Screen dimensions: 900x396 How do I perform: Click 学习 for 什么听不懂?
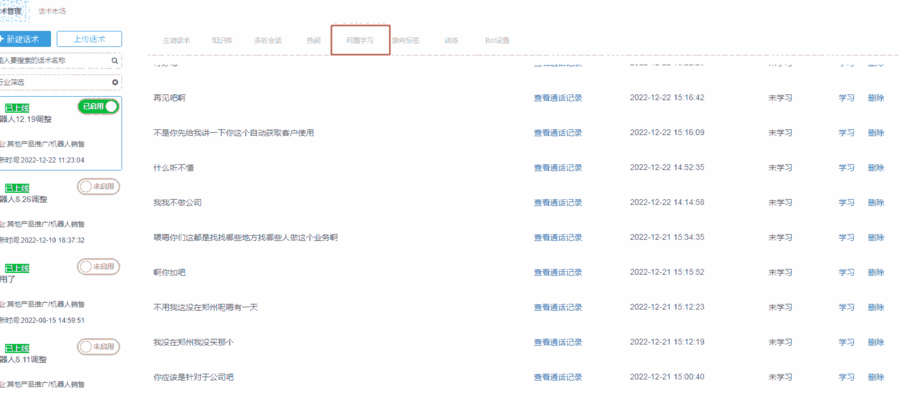click(x=847, y=168)
